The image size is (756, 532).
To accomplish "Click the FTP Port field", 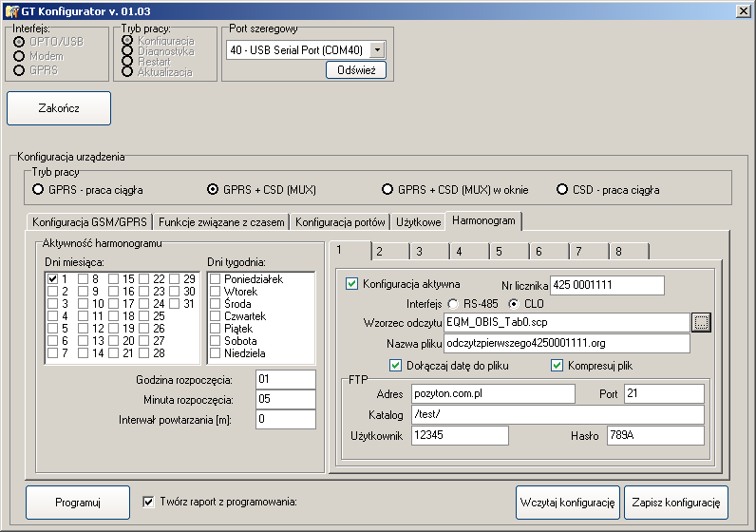I will [664, 393].
